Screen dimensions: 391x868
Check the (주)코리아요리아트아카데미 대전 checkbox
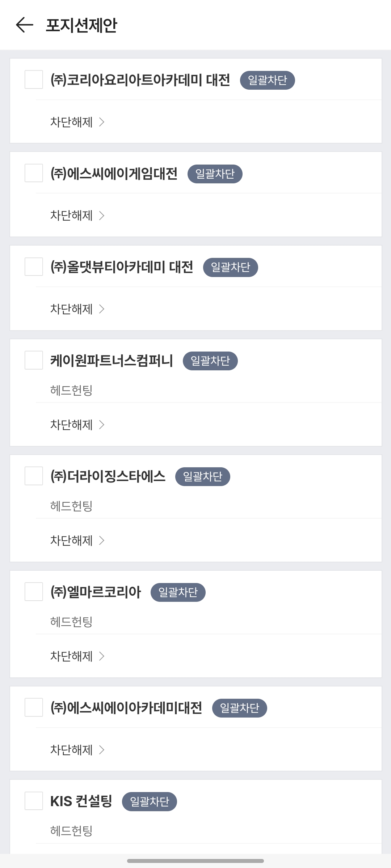(34, 80)
